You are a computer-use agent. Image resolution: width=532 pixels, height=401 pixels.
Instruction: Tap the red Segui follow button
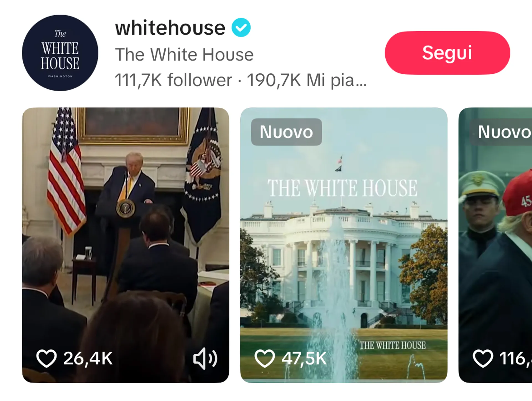click(x=447, y=53)
